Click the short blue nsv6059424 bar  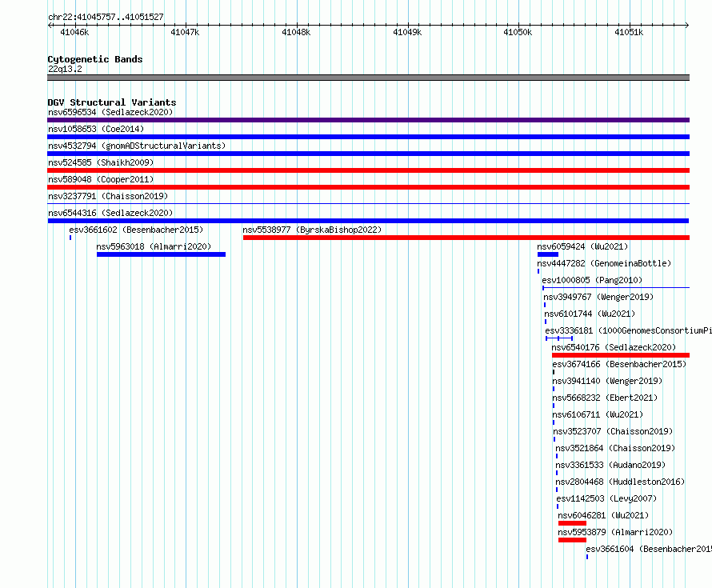point(548,254)
